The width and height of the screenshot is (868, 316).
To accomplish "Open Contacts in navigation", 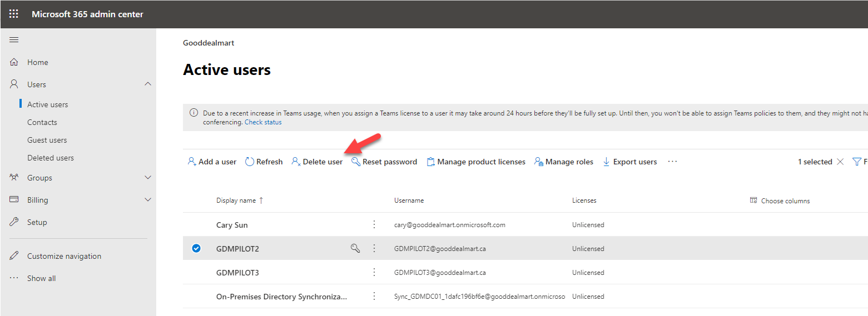I will (42, 122).
